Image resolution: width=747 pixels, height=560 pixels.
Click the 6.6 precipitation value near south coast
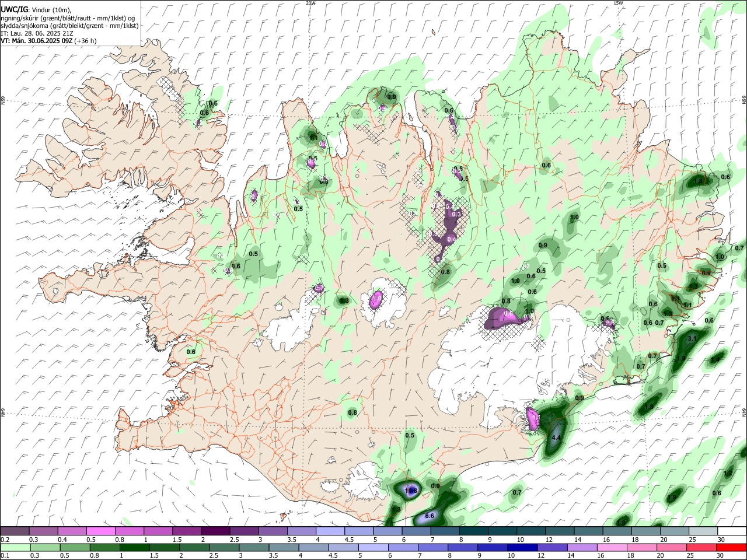430,516
